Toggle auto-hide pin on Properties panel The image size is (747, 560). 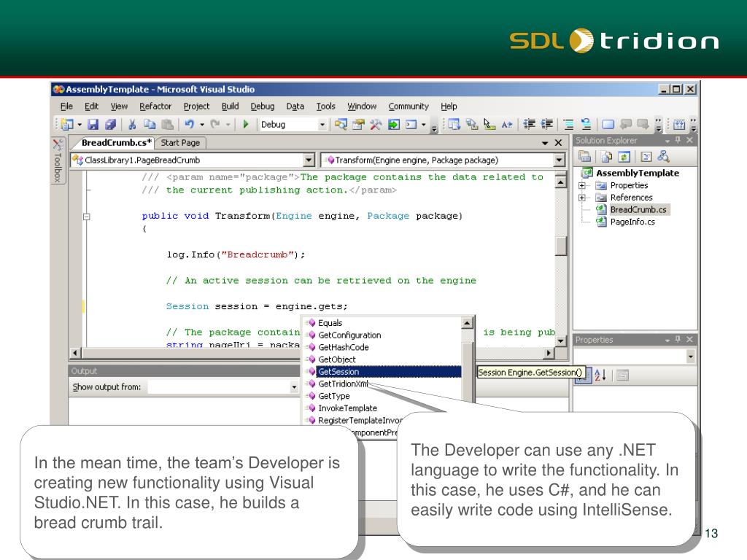tap(678, 340)
